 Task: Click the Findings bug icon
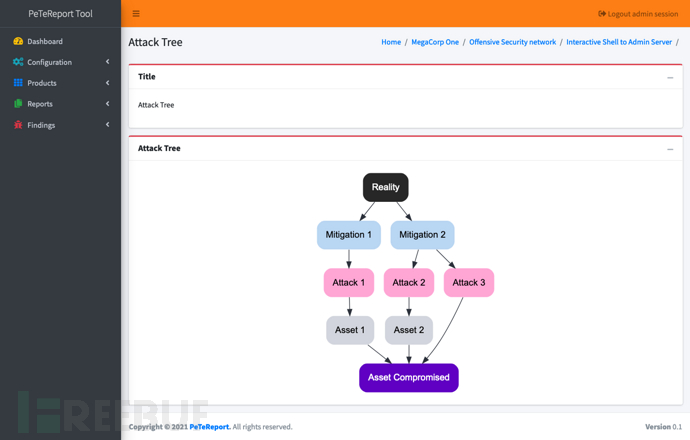coord(18,125)
